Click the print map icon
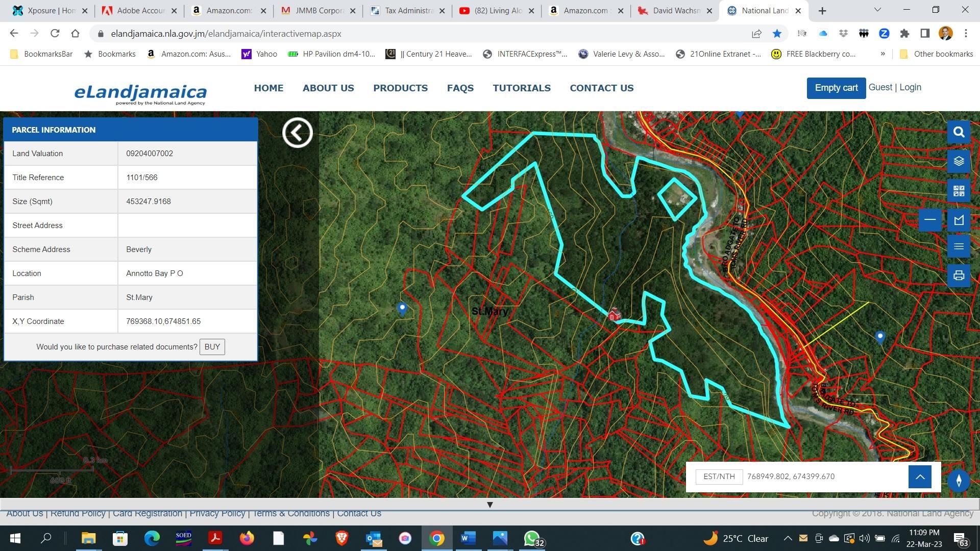The image size is (980, 551). point(959,276)
